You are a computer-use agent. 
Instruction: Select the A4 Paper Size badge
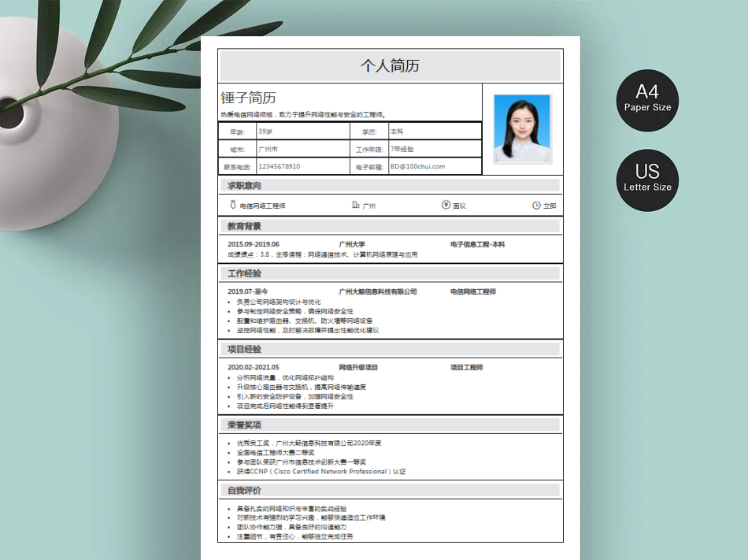tap(647, 101)
